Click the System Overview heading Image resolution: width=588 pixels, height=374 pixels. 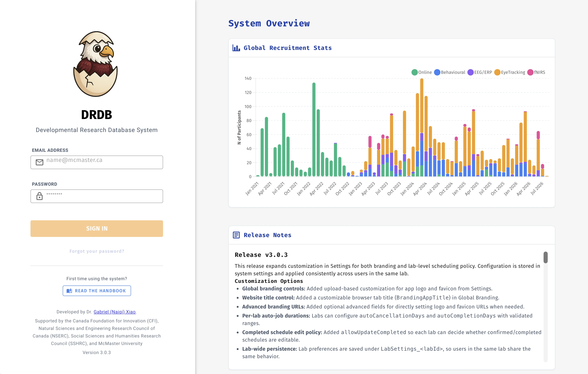pos(269,24)
